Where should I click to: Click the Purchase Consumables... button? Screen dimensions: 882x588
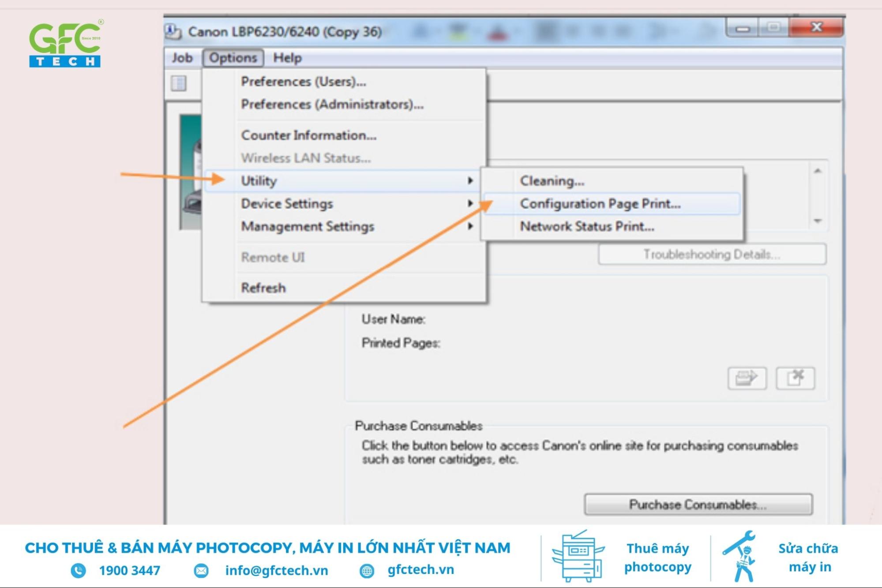(x=698, y=505)
